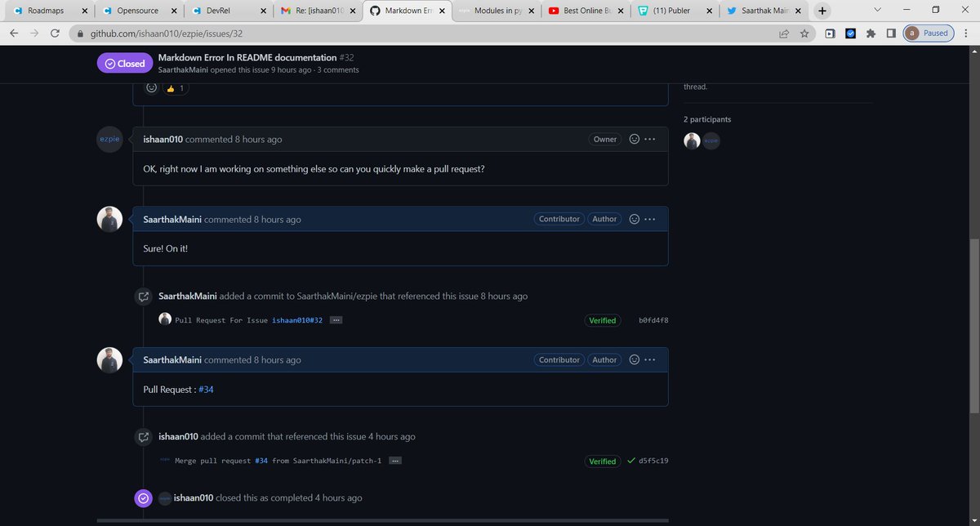Expand commit message ellipsis after "ishaan010#32"
Screen dimensions: 980x526
[336, 320]
